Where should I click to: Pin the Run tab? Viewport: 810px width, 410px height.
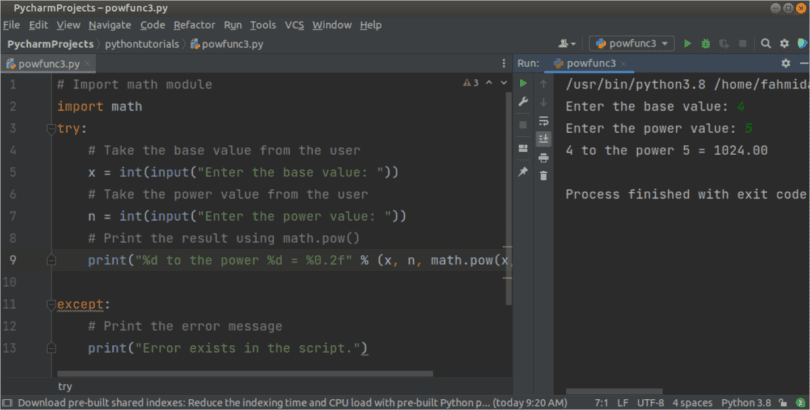click(523, 171)
